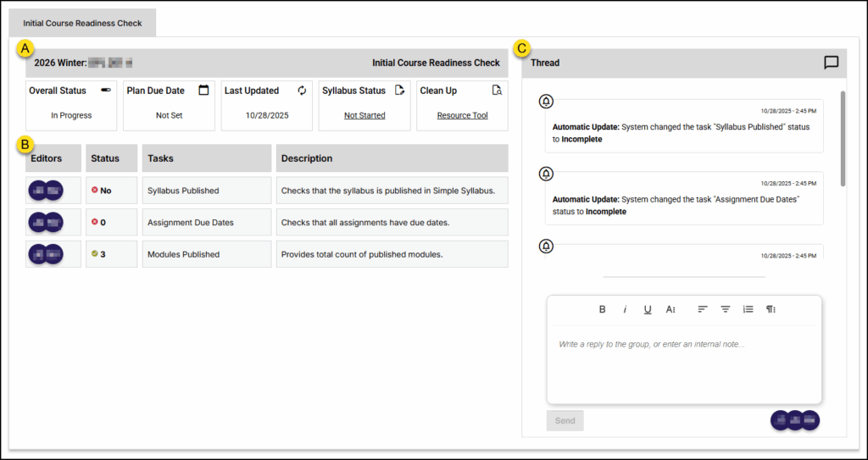868x460 pixels.
Task: Click the reply message text area
Action: click(684, 365)
